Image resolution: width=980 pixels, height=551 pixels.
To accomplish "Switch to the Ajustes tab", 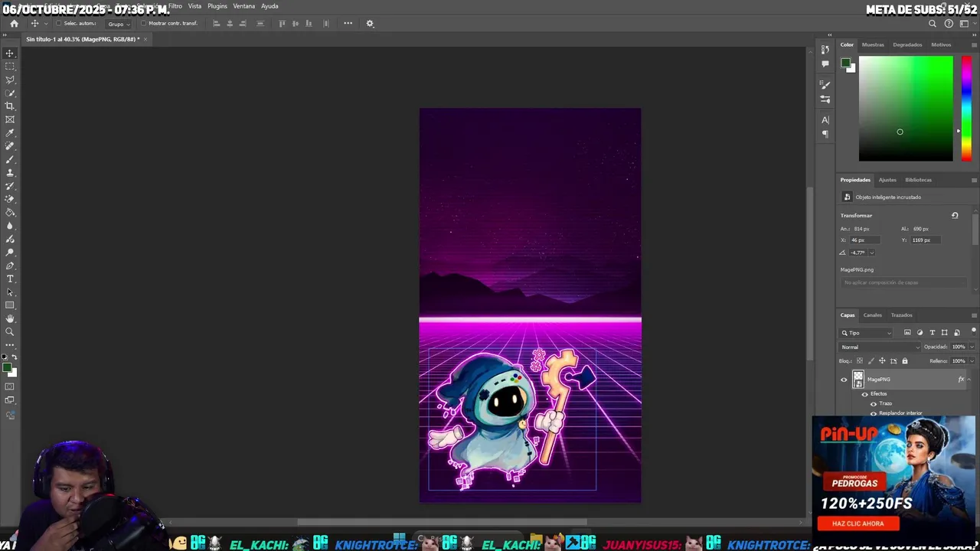I will (x=887, y=180).
